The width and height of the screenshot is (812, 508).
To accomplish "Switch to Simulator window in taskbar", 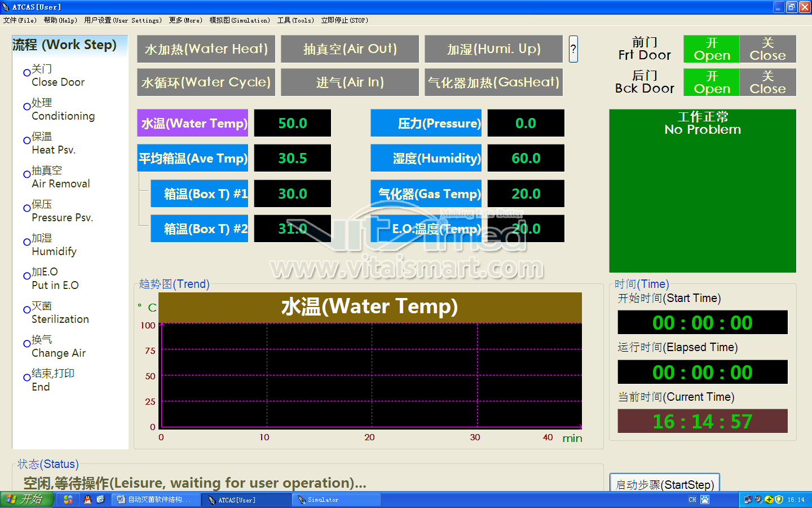I will 336,500.
